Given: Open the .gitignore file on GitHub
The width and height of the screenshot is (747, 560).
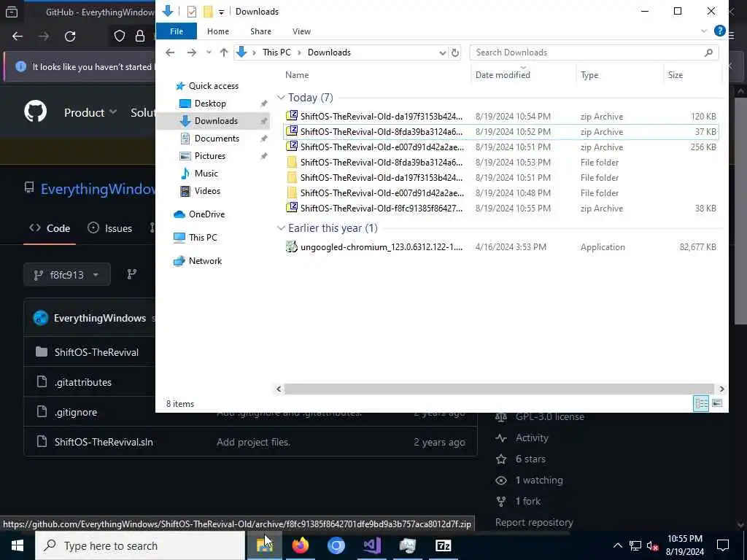Looking at the screenshot, I should click(x=76, y=413).
